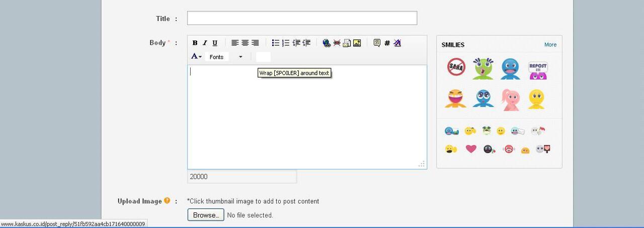Click the text-area resize grip corner
Viewport: 644px width, 228px height.
pos(422,164)
